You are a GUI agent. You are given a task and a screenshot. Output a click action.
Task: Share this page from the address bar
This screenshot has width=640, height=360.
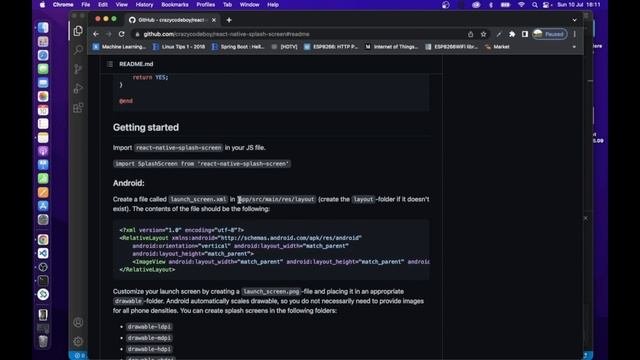click(471, 34)
